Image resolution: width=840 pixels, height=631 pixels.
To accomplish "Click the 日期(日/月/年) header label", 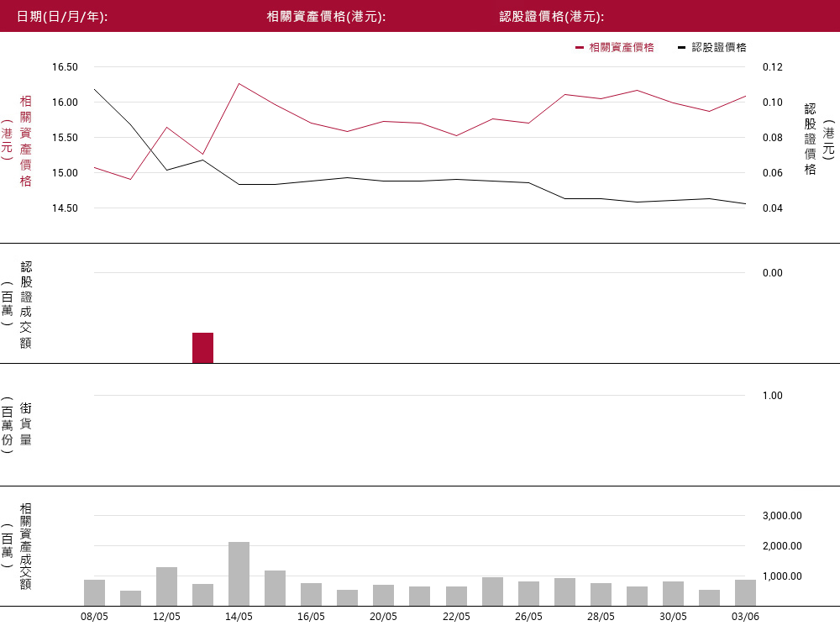I will point(63,17).
